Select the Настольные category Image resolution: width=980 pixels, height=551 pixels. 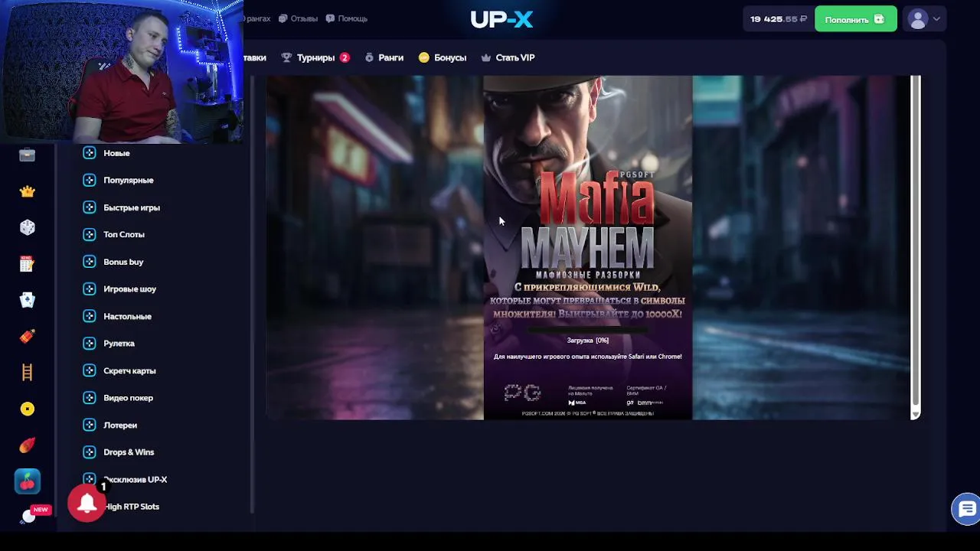pos(127,316)
